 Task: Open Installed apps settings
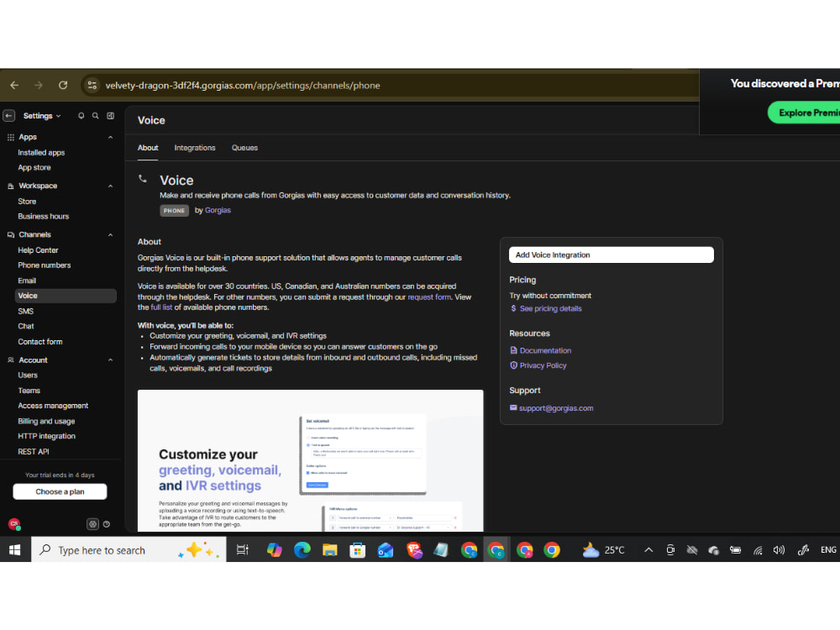click(41, 153)
